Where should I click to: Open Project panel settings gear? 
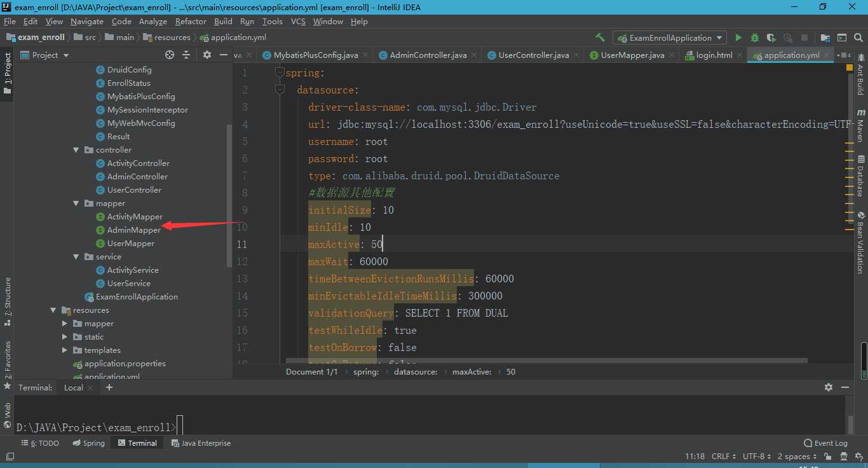(x=207, y=55)
